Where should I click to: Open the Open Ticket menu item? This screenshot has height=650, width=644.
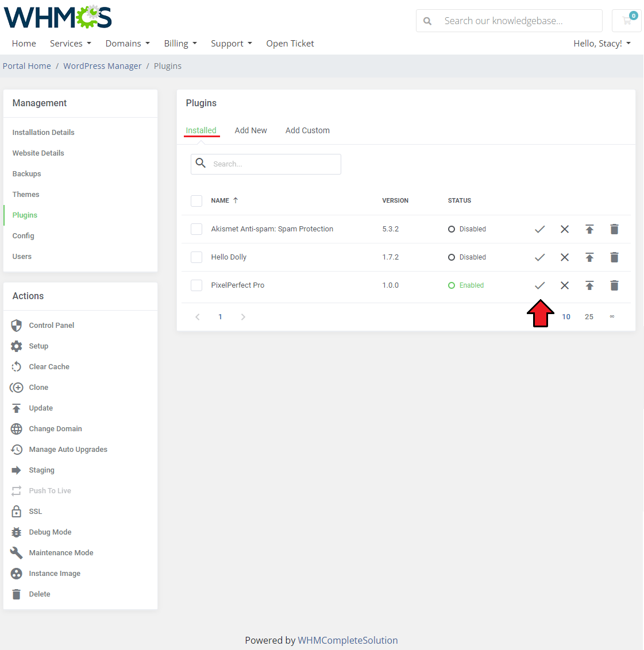point(290,44)
